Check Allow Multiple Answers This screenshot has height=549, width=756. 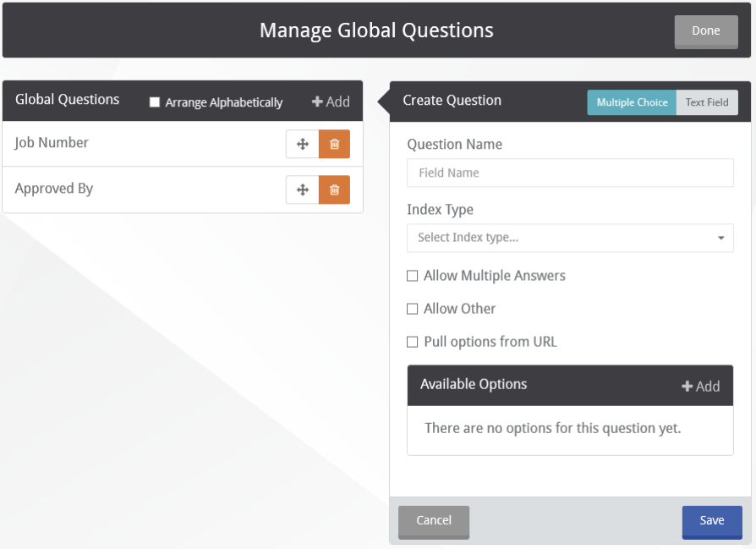tap(412, 276)
